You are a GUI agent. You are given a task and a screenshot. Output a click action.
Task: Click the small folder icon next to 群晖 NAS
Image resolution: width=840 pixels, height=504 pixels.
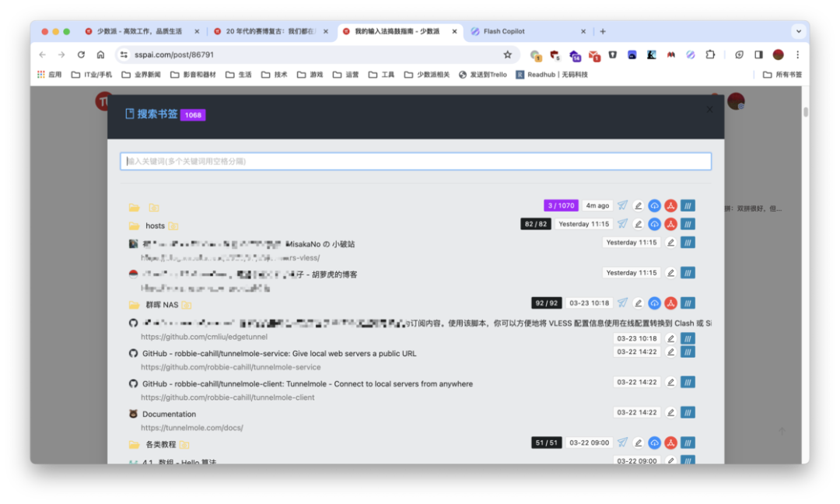[187, 305]
